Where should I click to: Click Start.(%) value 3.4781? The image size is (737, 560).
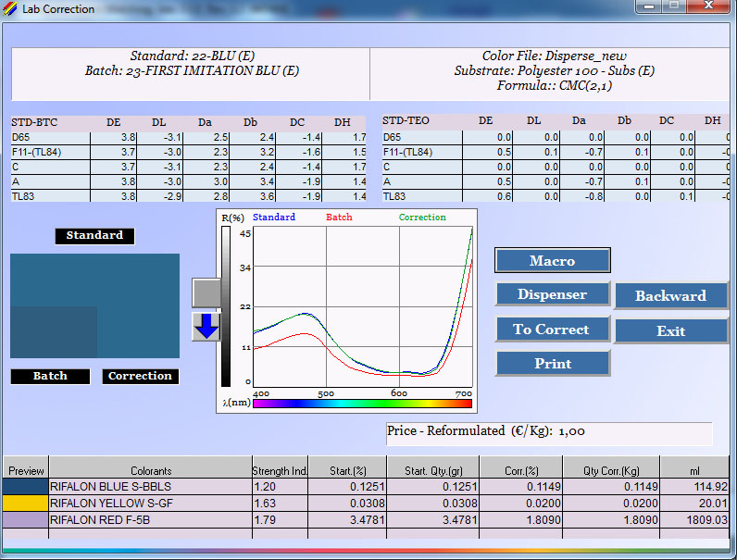pyautogui.click(x=367, y=520)
